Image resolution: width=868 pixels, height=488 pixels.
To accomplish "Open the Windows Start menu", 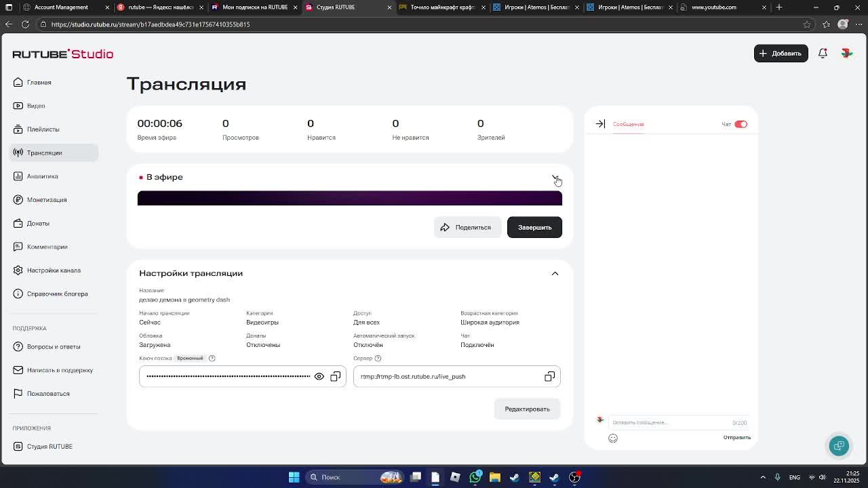I will 294,477.
